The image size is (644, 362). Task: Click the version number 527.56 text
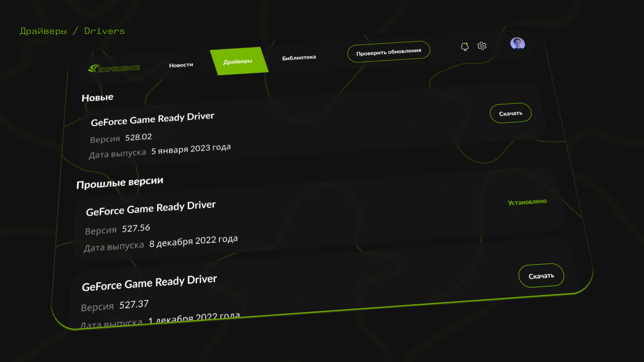pyautogui.click(x=136, y=229)
